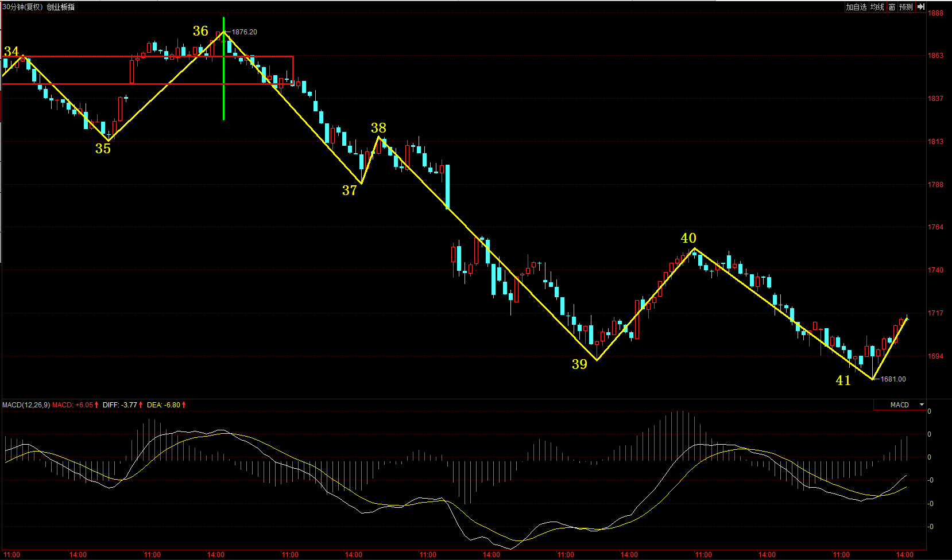Viewport: 952px width, 560px height.
Task: Add the index via 加自选 button
Action: pyautogui.click(x=856, y=7)
